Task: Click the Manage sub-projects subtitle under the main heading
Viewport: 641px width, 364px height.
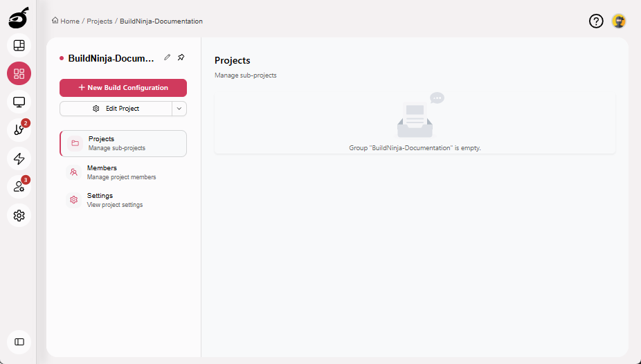Action: (x=246, y=75)
